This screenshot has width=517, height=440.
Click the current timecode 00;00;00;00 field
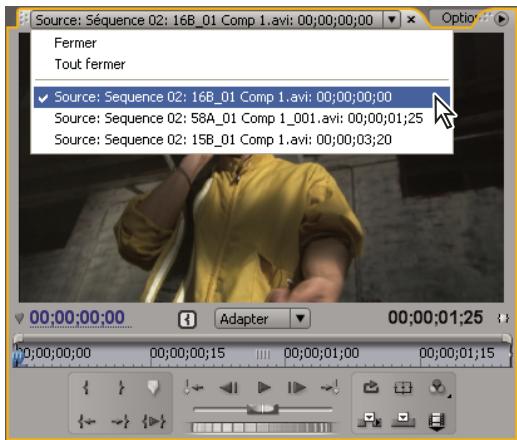click(77, 317)
